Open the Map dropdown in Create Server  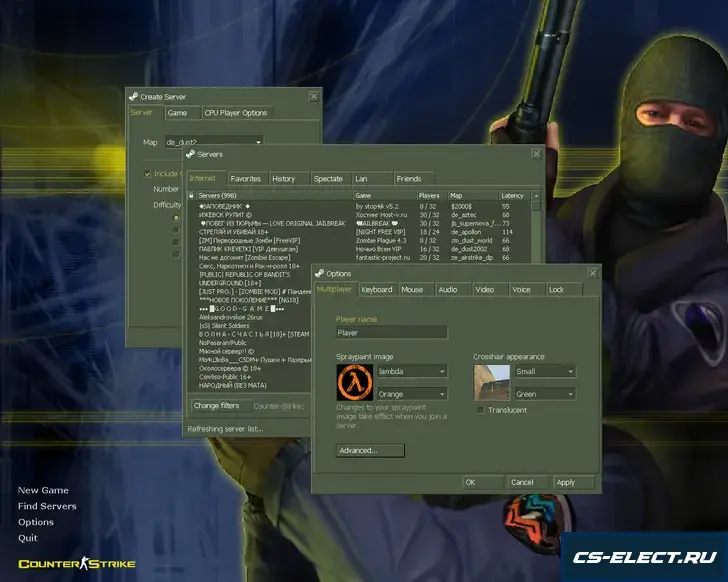[x=214, y=142]
